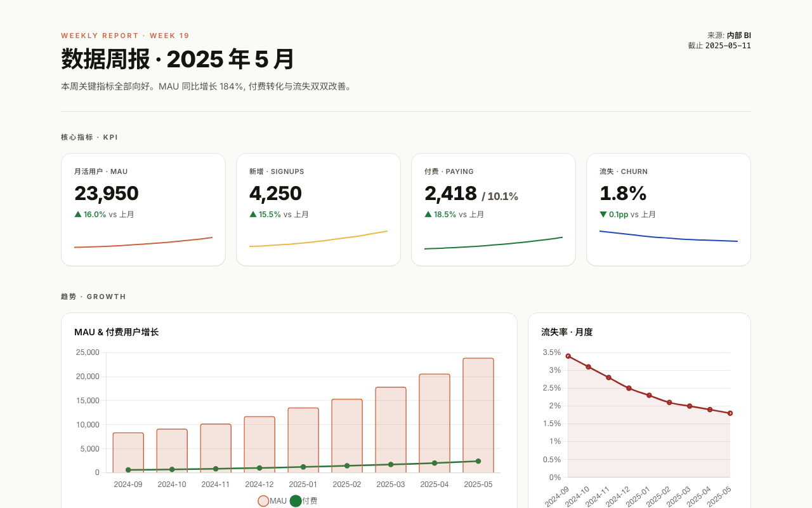This screenshot has width=812, height=508.
Task: Click the 3.5% y-axis label
Action: [552, 352]
